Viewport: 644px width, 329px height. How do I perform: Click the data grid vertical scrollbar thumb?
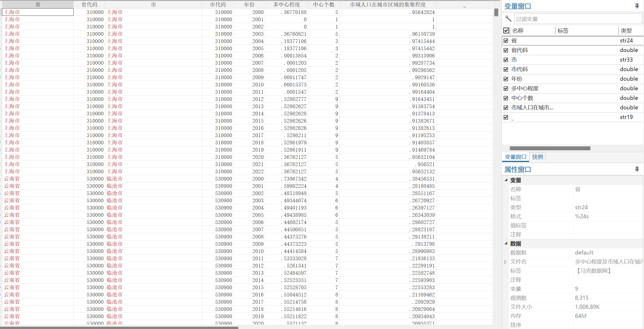496,12
